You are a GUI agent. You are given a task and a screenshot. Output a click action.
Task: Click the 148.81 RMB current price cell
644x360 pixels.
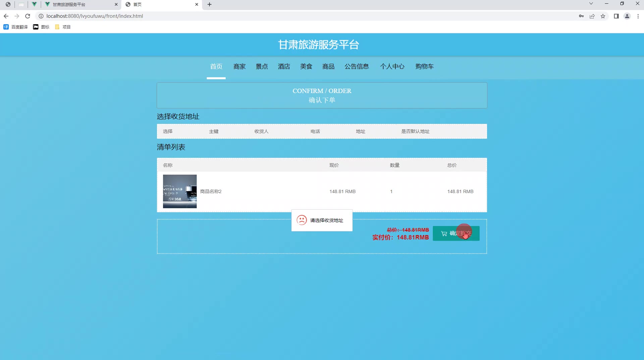coord(342,191)
